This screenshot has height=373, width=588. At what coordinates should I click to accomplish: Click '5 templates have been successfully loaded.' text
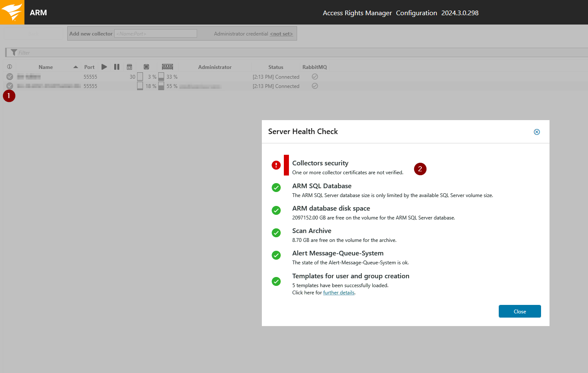pos(340,285)
